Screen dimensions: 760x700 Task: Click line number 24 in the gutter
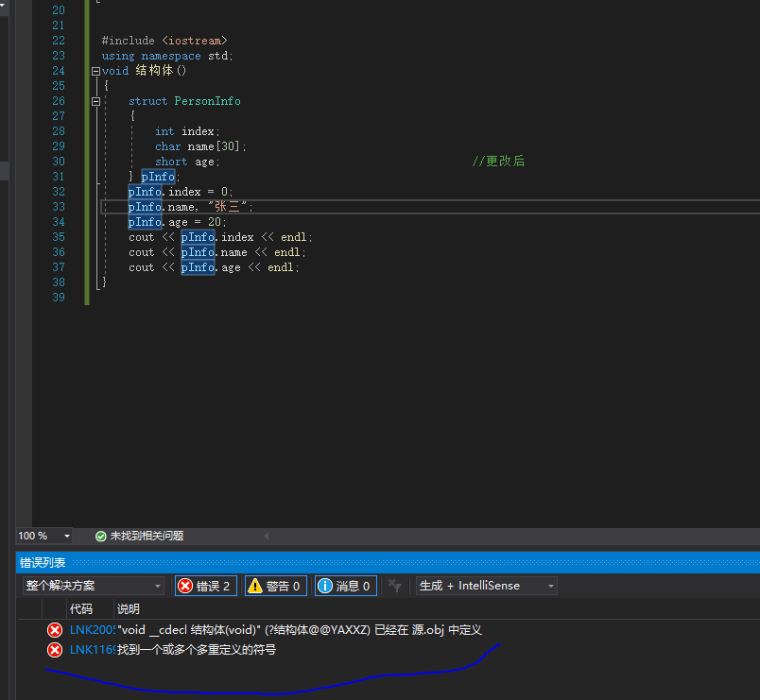click(59, 71)
